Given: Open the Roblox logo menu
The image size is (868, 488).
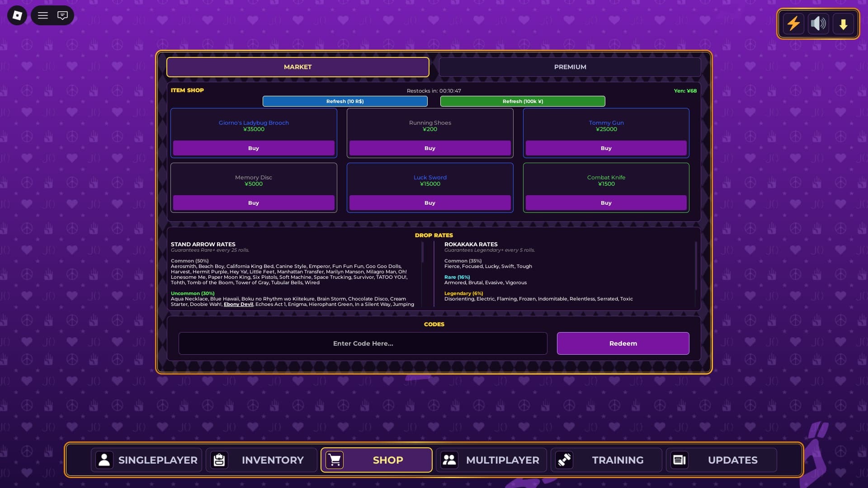Looking at the screenshot, I should (17, 16).
